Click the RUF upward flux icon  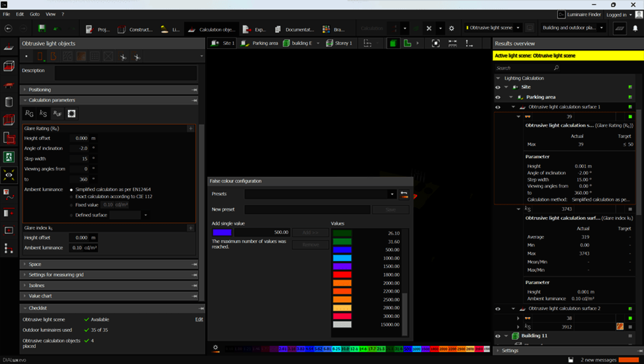click(x=57, y=114)
